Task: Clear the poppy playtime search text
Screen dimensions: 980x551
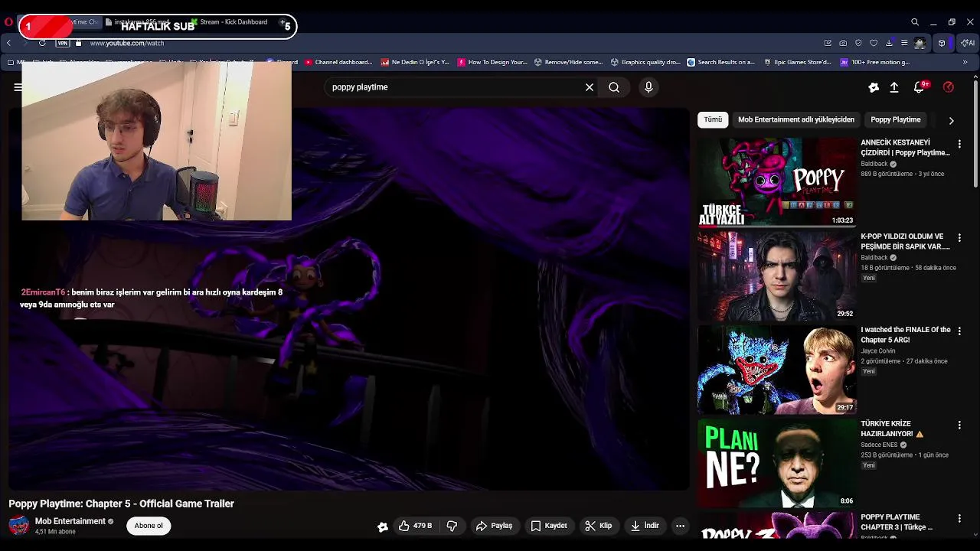Action: coord(590,87)
